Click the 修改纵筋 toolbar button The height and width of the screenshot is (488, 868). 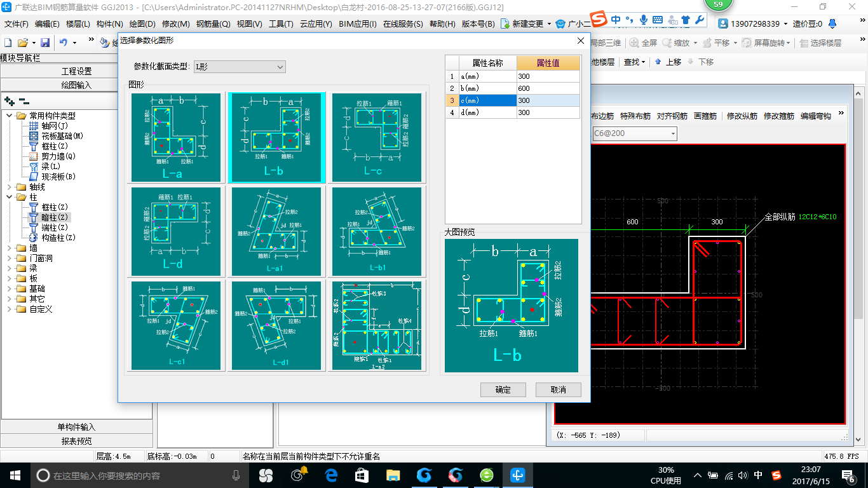pyautogui.click(x=742, y=116)
